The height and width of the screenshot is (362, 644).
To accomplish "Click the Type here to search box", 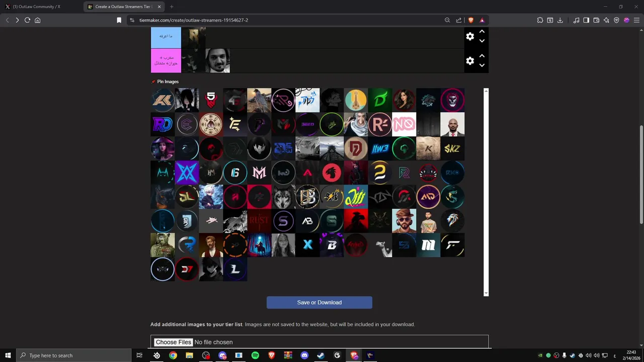I will (74, 355).
